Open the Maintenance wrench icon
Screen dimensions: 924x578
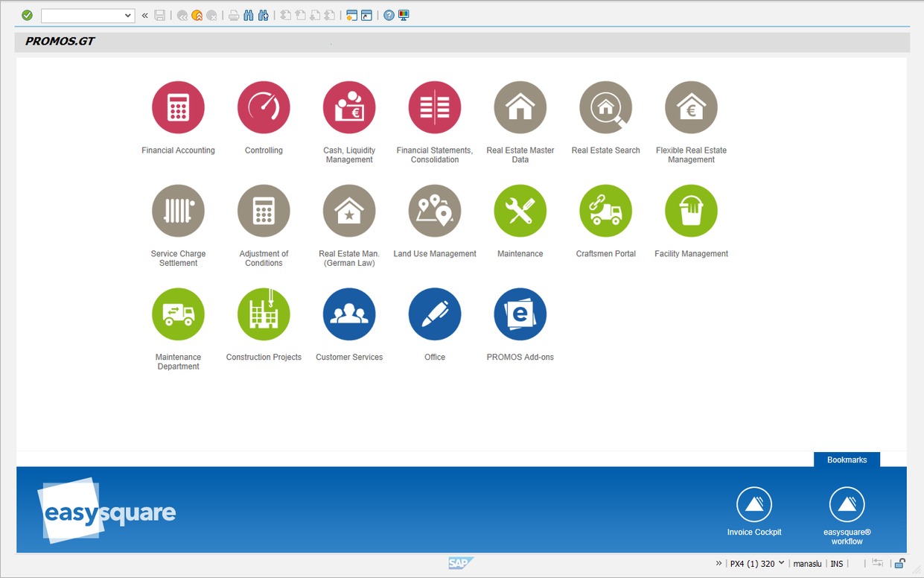pyautogui.click(x=520, y=211)
